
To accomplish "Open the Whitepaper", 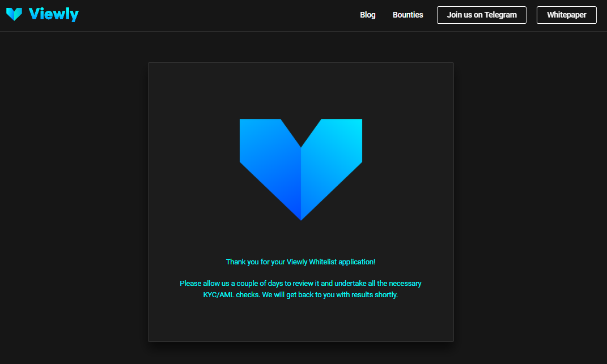I will (x=567, y=15).
